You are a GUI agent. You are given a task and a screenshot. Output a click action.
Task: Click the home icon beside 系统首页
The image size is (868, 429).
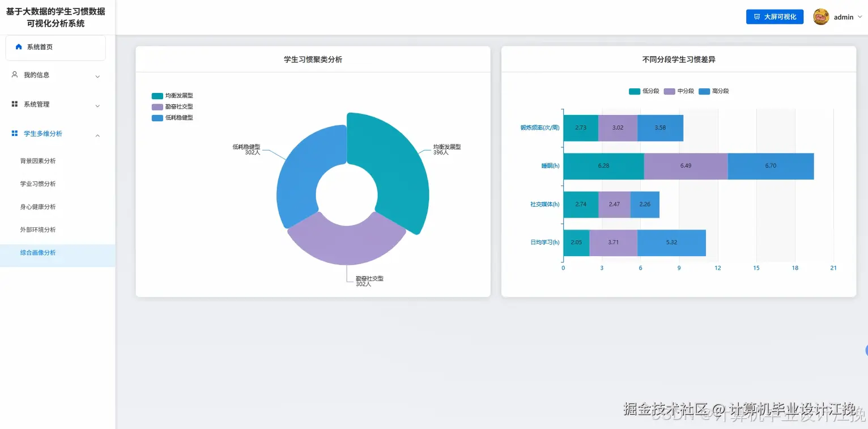(19, 47)
